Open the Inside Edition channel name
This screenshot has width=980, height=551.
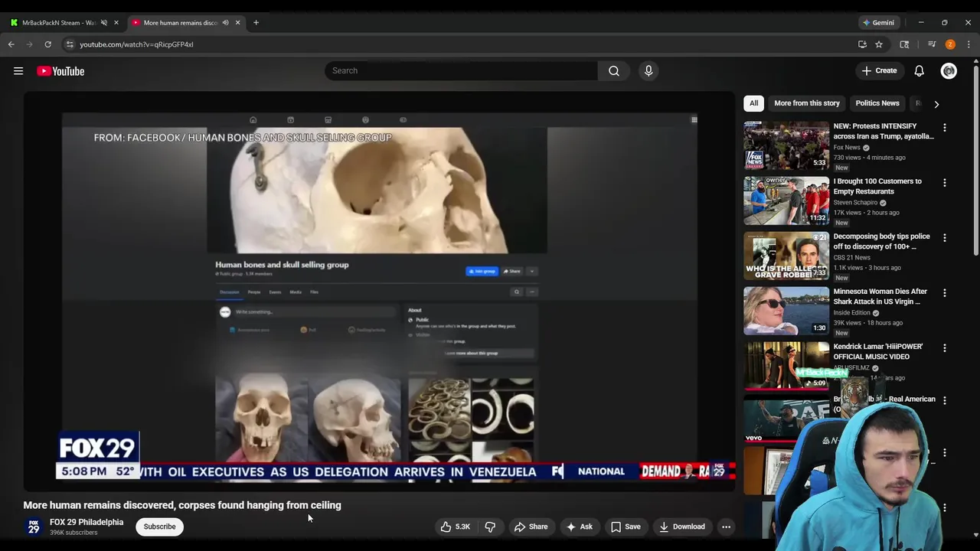coord(851,313)
